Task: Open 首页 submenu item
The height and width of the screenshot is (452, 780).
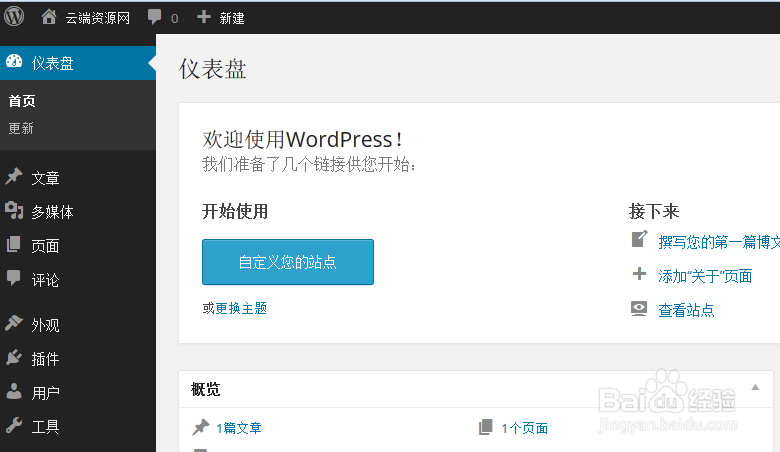Action: [22, 101]
